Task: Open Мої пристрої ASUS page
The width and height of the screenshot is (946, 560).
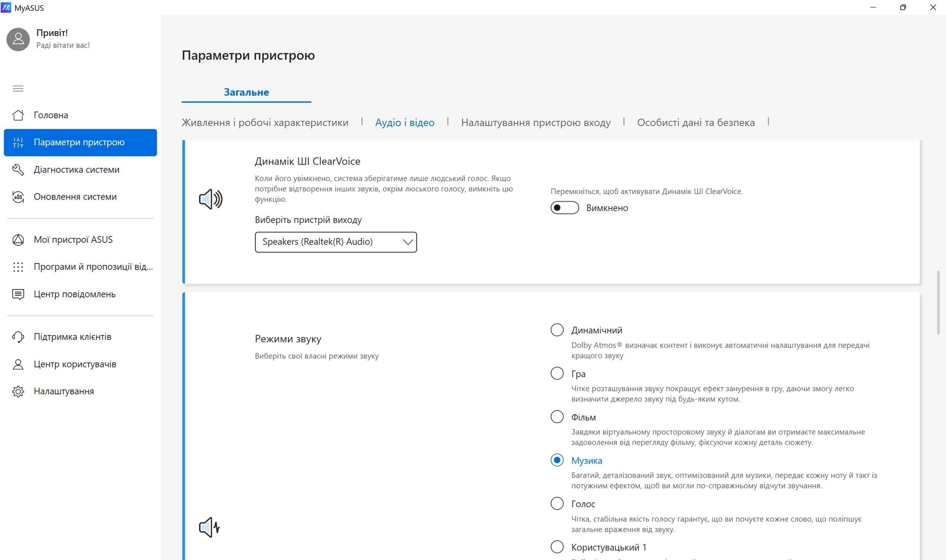Action: (80, 240)
